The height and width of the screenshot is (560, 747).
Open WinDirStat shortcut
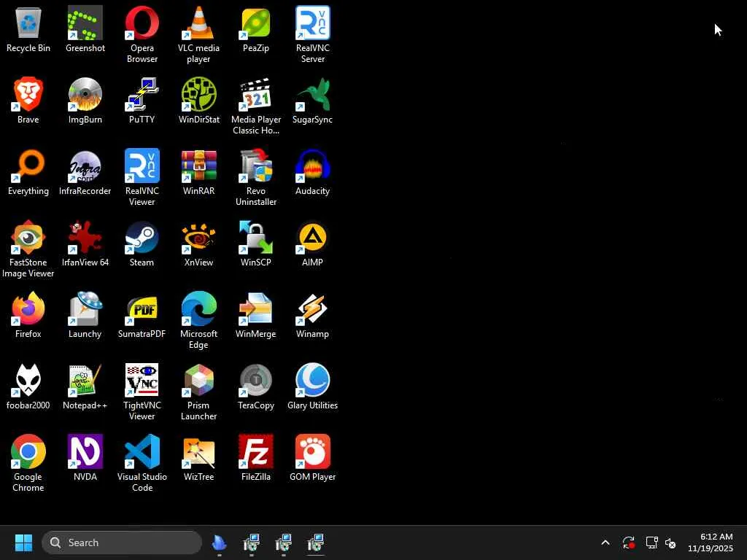pos(198,101)
